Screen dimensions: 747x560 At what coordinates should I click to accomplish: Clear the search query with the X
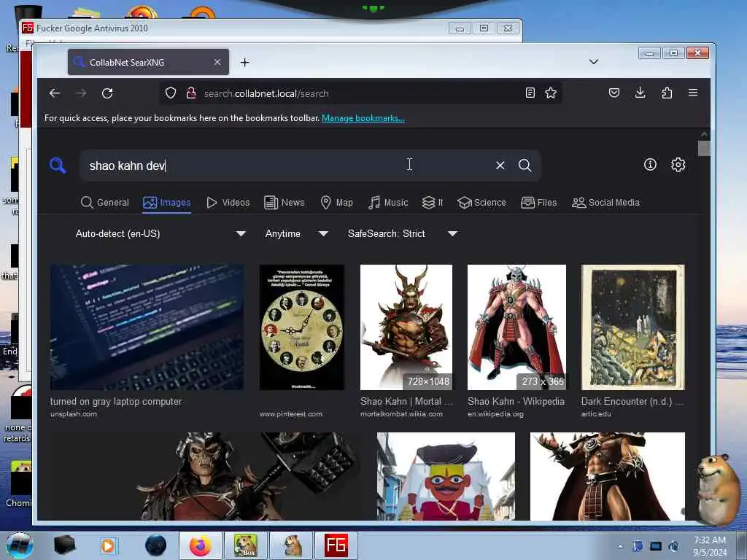(500, 166)
